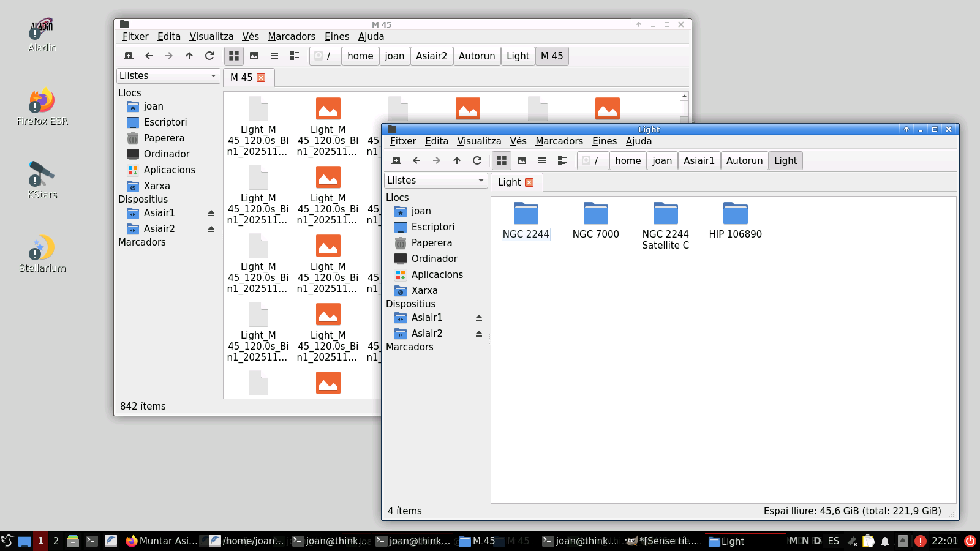This screenshot has width=980, height=551.
Task: Go back using Light window's back arrow
Action: click(417, 160)
